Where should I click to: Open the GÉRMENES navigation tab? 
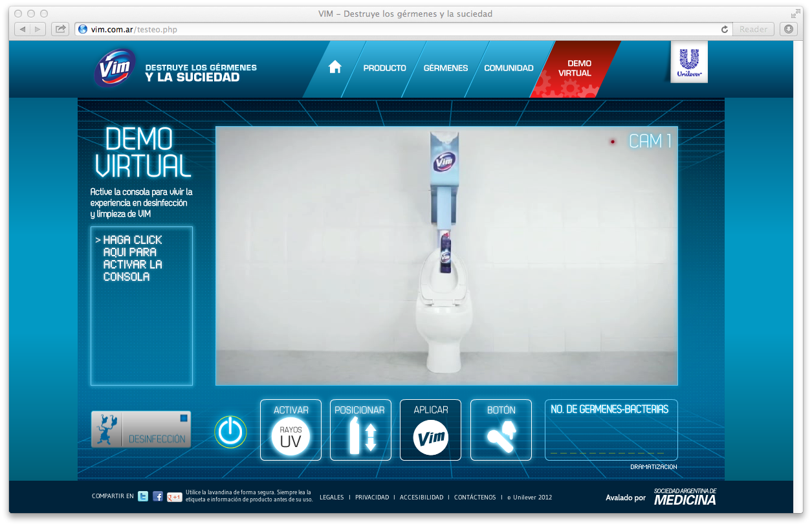click(x=446, y=68)
